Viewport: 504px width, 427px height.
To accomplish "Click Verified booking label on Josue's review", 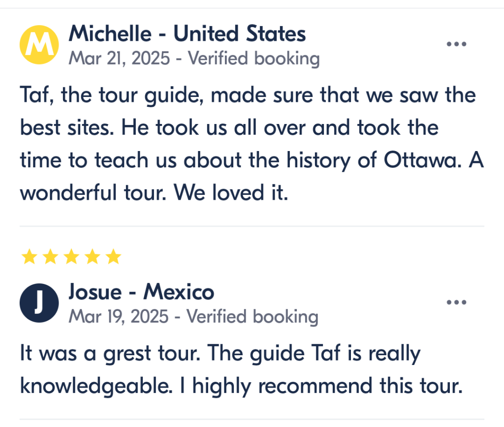I will click(253, 317).
